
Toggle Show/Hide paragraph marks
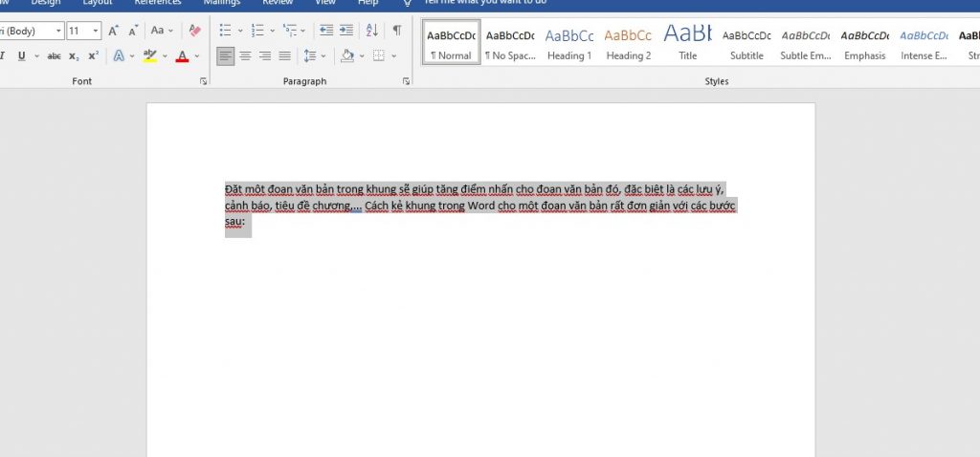[397, 32]
